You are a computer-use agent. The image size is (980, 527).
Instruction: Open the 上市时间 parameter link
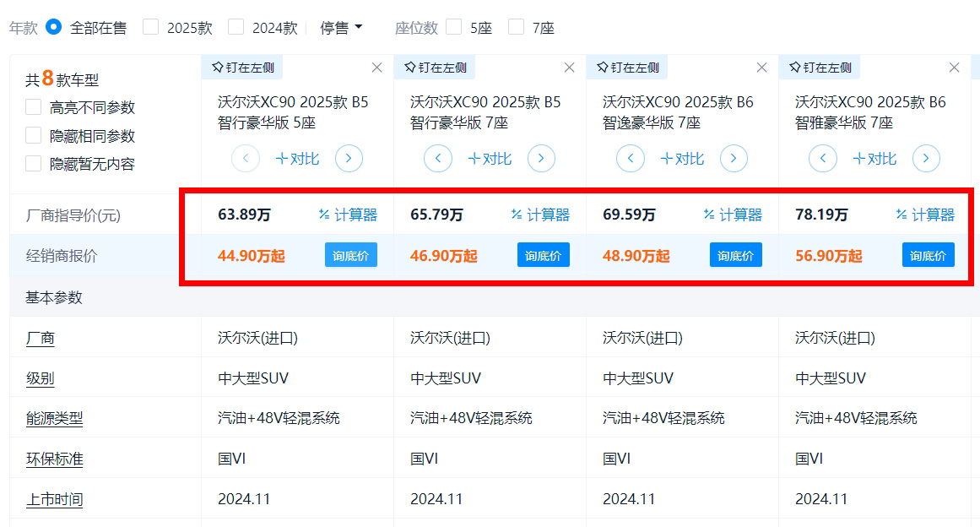click(54, 499)
